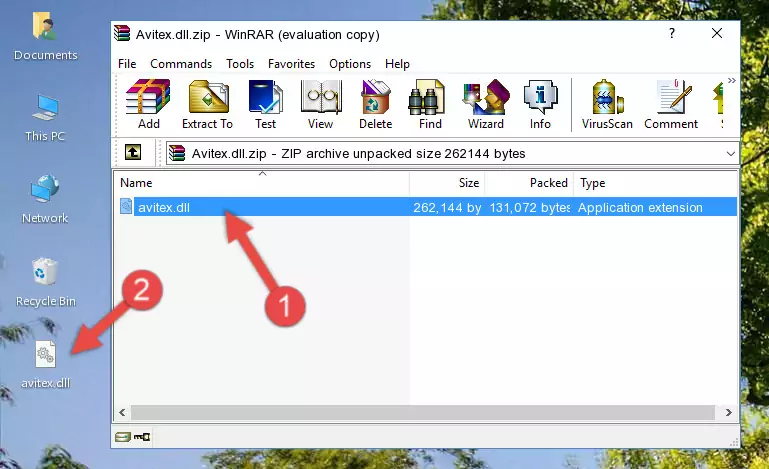Sort by Packed column header
The image size is (769, 469).
(529, 183)
